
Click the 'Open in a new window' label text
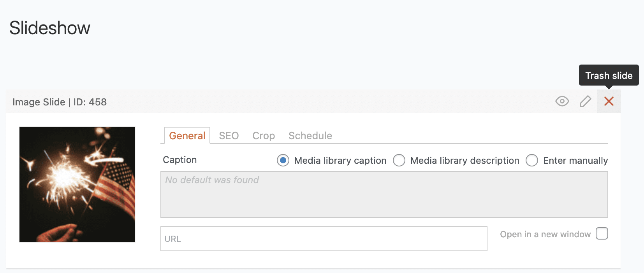pyautogui.click(x=545, y=234)
